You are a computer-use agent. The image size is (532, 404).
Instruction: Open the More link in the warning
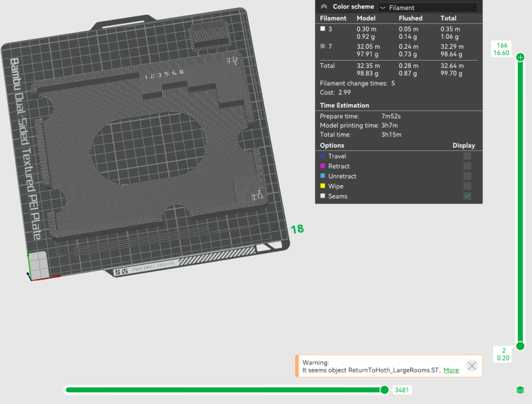click(451, 370)
